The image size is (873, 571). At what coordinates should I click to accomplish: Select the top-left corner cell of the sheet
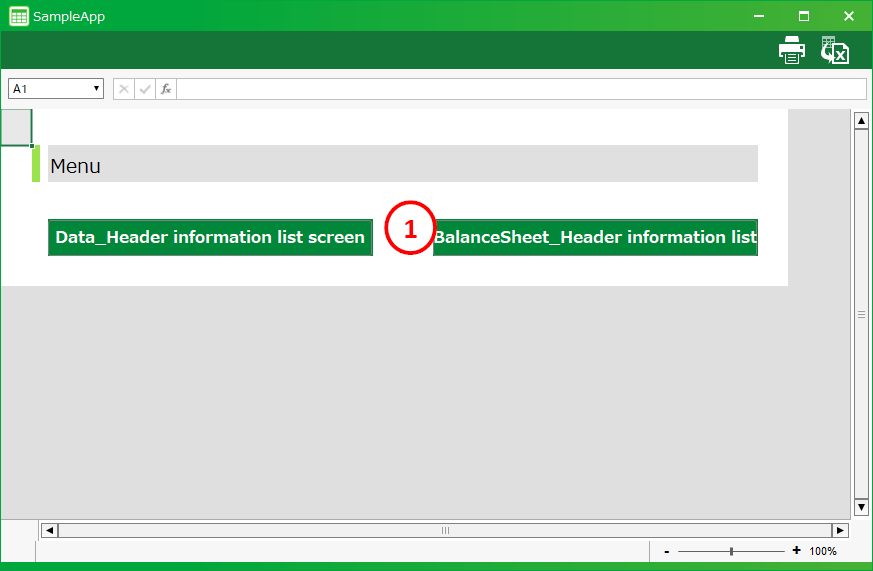16,127
